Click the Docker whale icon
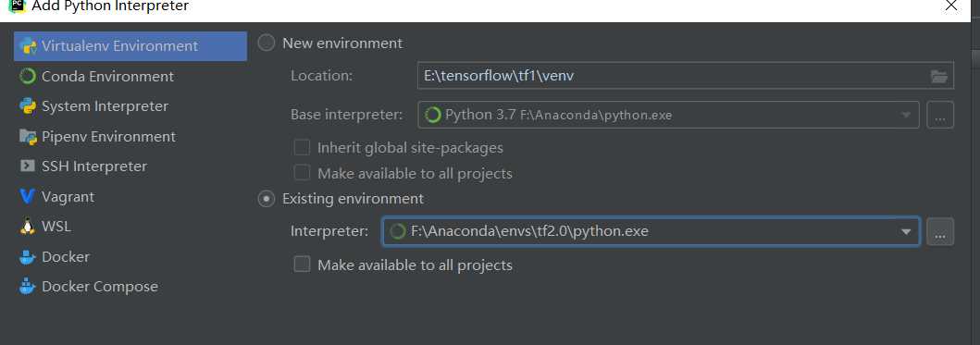 click(x=28, y=257)
